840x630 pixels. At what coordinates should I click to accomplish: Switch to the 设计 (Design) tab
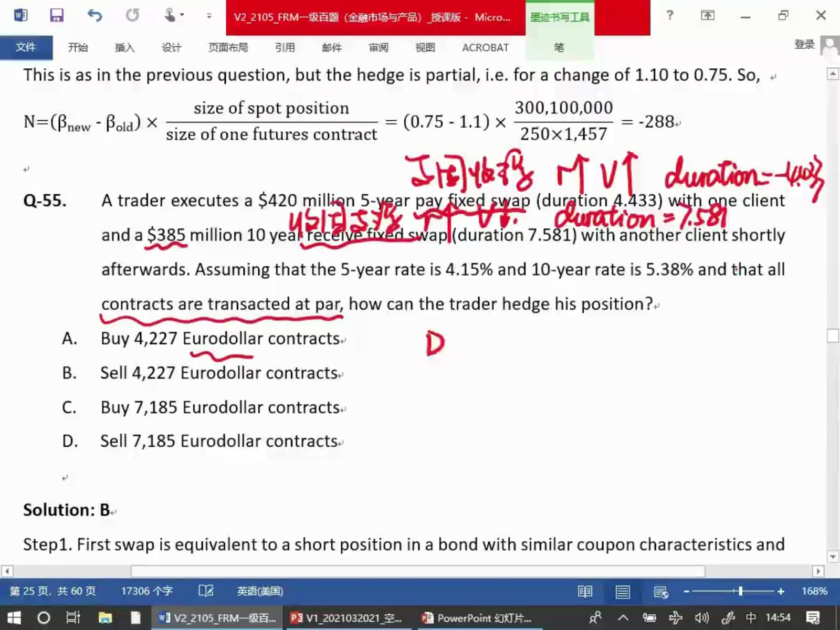click(171, 47)
